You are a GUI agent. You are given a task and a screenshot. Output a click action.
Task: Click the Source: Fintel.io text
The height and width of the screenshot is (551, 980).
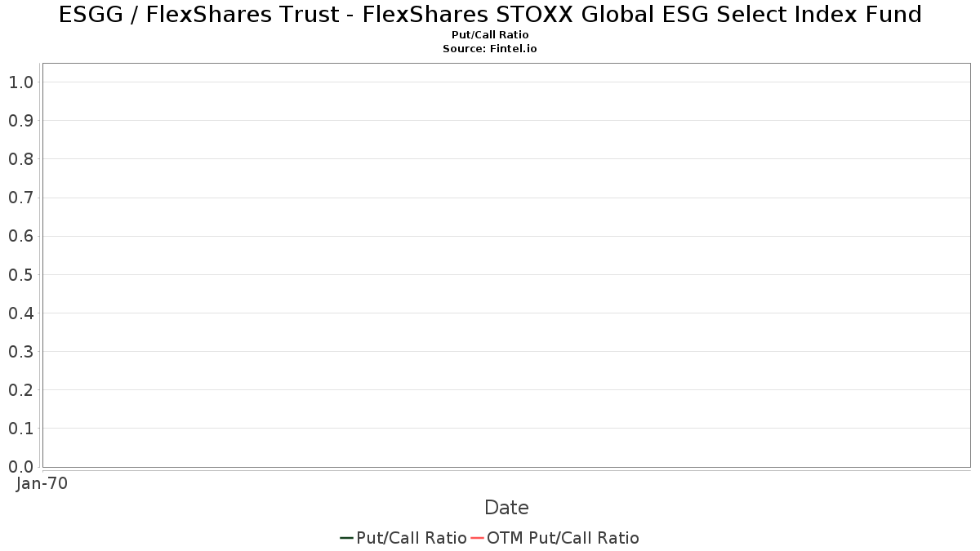tap(490, 49)
